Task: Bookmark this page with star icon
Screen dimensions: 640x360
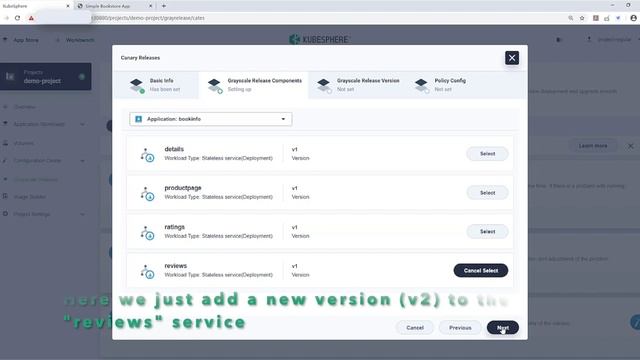Action: pos(582,18)
